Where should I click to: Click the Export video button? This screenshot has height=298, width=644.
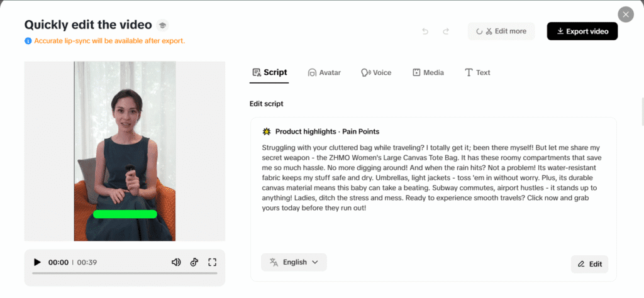click(582, 31)
